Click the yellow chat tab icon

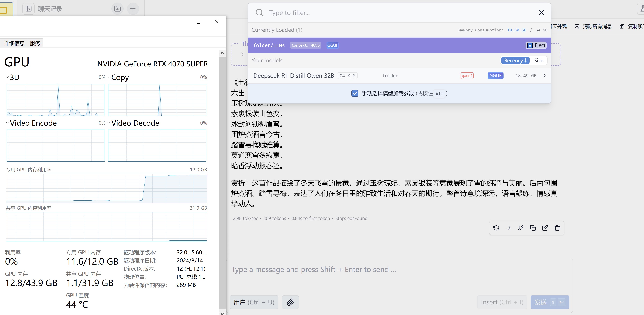tap(3, 10)
